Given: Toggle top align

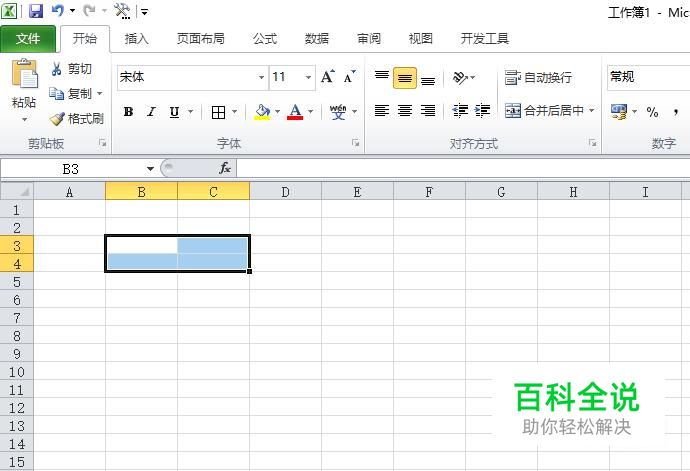Looking at the screenshot, I should 382,78.
